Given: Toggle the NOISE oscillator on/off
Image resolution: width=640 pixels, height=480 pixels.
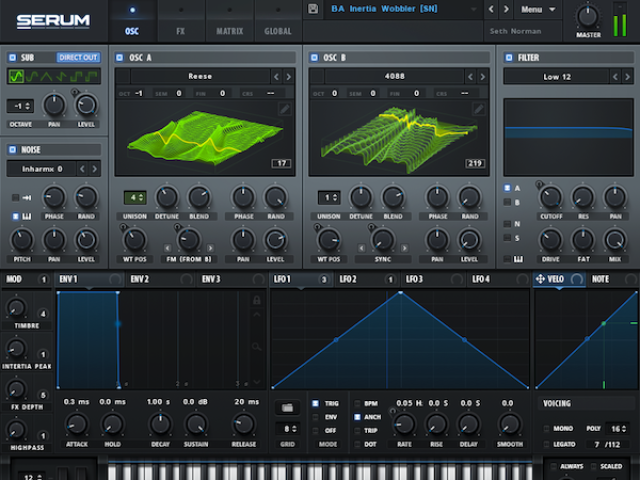Looking at the screenshot, I should click(12, 150).
